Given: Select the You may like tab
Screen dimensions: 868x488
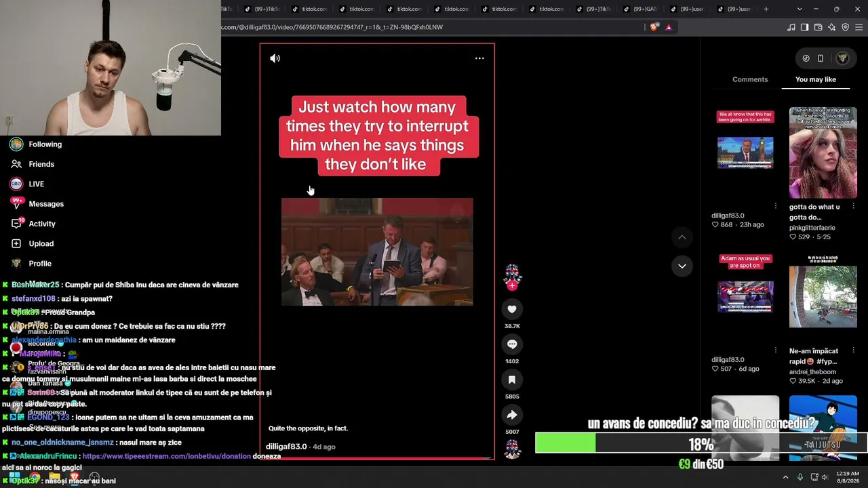Looking at the screenshot, I should [816, 79].
